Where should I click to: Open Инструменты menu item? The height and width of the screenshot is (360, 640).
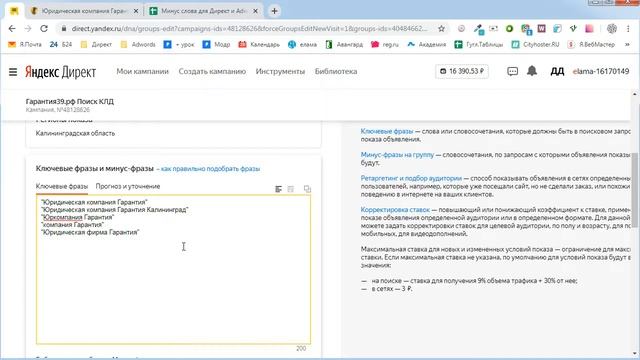[280, 71]
